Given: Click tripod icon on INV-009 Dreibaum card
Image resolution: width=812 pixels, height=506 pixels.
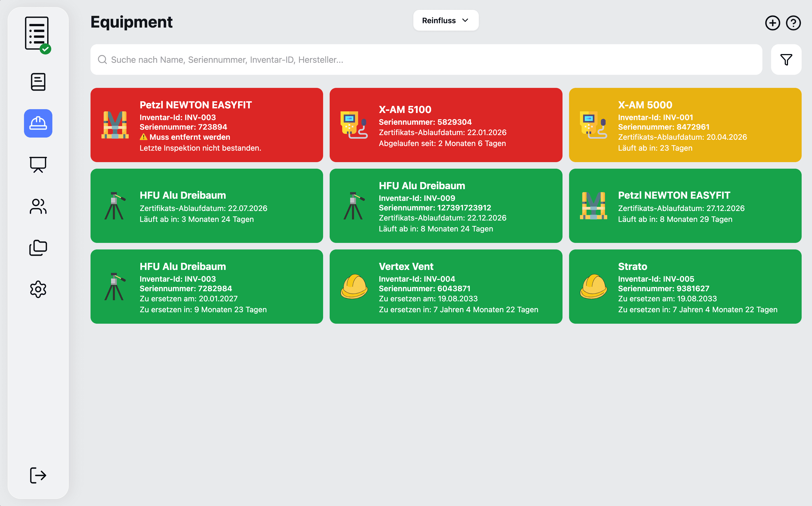Looking at the screenshot, I should coord(354,206).
